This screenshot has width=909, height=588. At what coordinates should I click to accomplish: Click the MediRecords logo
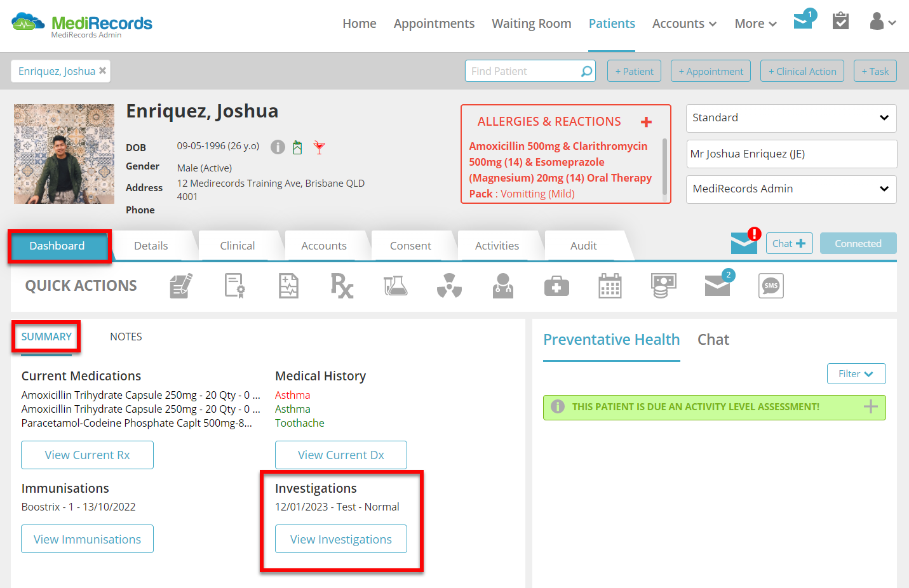click(82, 24)
